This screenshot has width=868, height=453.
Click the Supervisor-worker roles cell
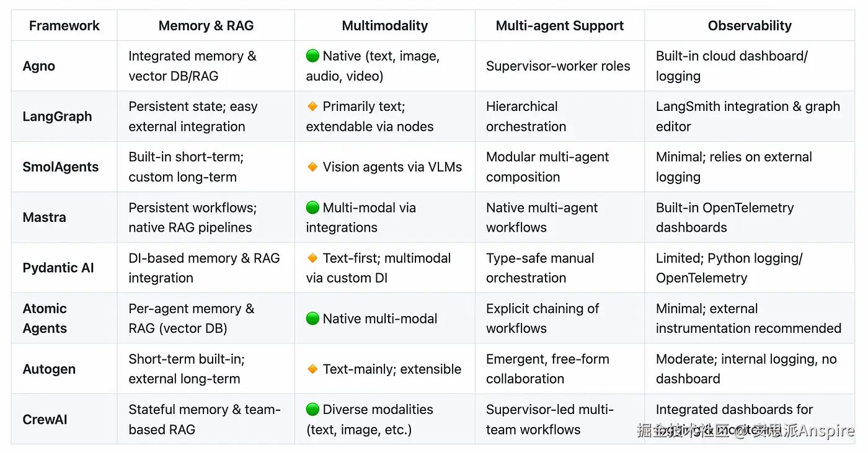(558, 66)
